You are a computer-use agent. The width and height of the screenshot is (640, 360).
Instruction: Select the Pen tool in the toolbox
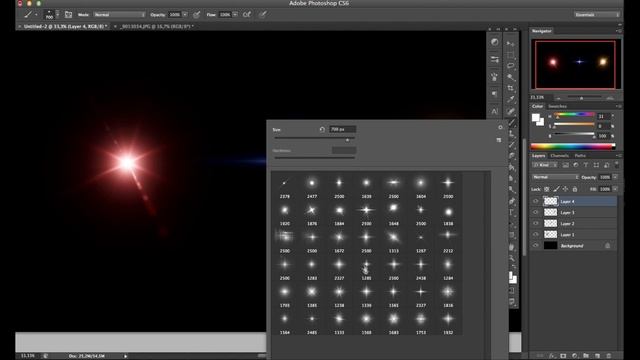tap(512, 201)
